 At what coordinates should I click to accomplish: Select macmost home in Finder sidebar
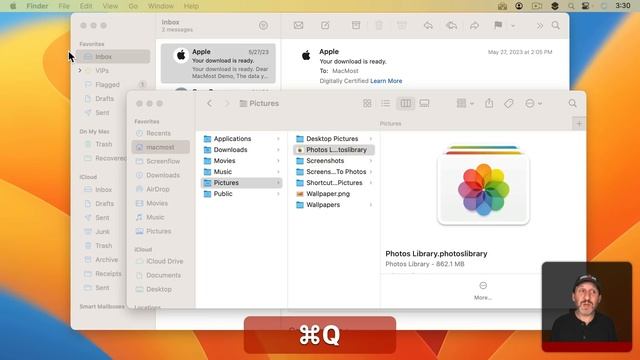[160, 147]
